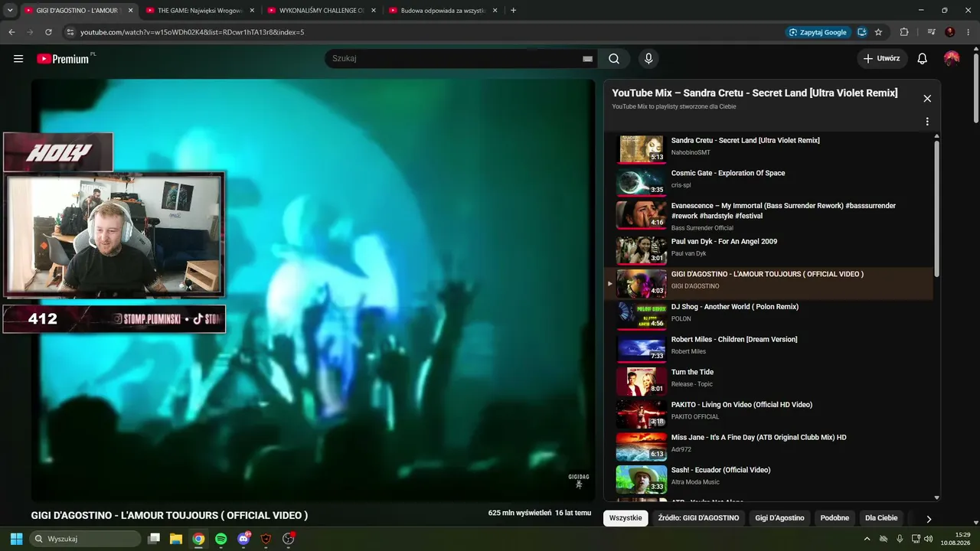This screenshot has height=551, width=980.
Task: Open the taskbar clock and date
Action: [956, 539]
